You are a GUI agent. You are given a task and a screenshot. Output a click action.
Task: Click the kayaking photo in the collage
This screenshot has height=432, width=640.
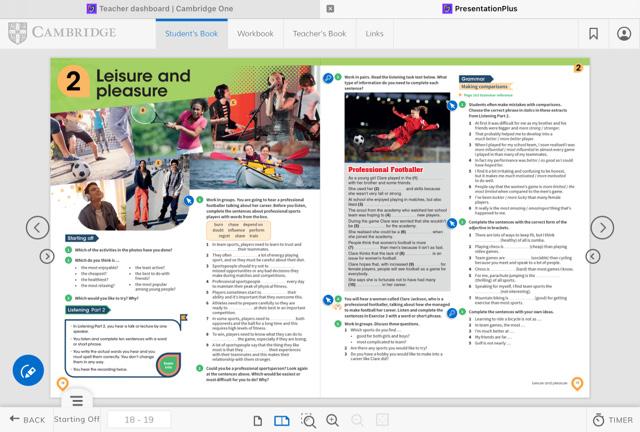tap(255, 164)
